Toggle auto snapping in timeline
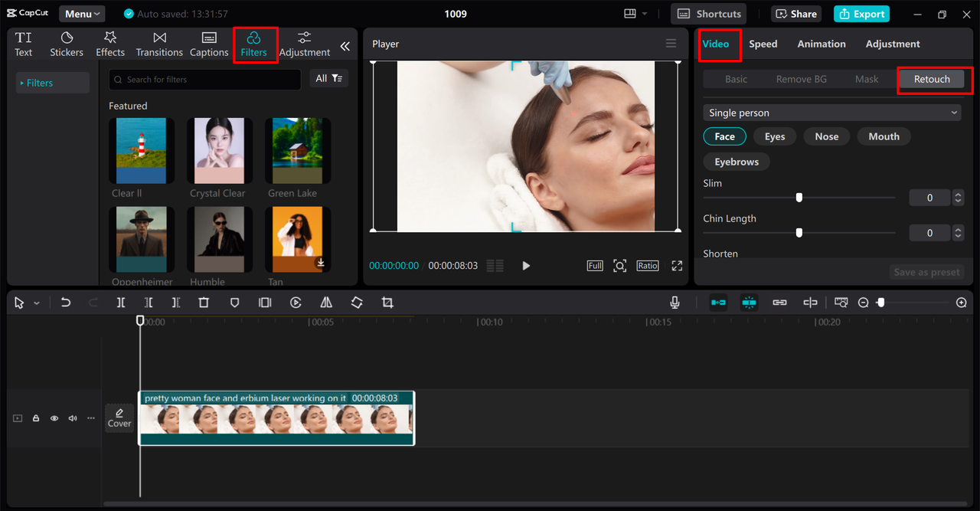The height and width of the screenshot is (511, 980). coord(749,303)
